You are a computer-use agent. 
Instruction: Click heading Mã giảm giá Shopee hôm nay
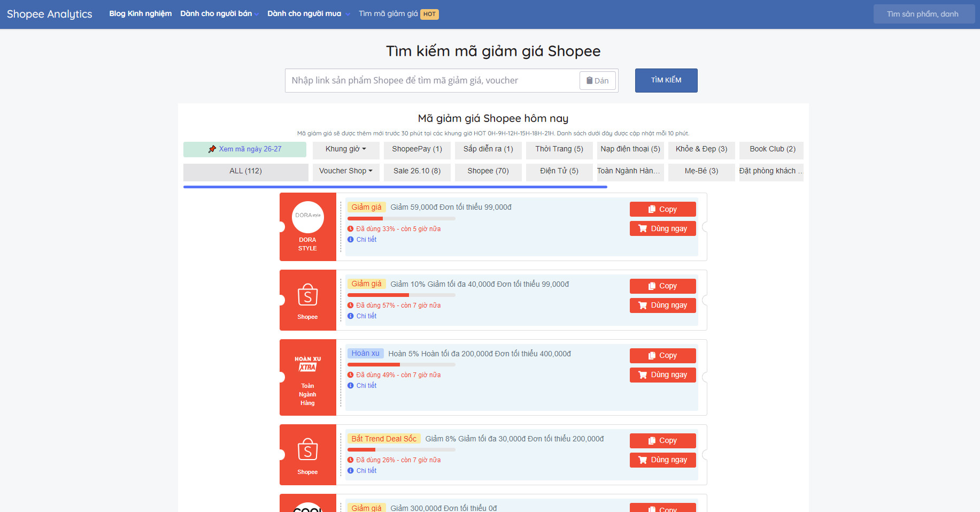click(x=493, y=118)
